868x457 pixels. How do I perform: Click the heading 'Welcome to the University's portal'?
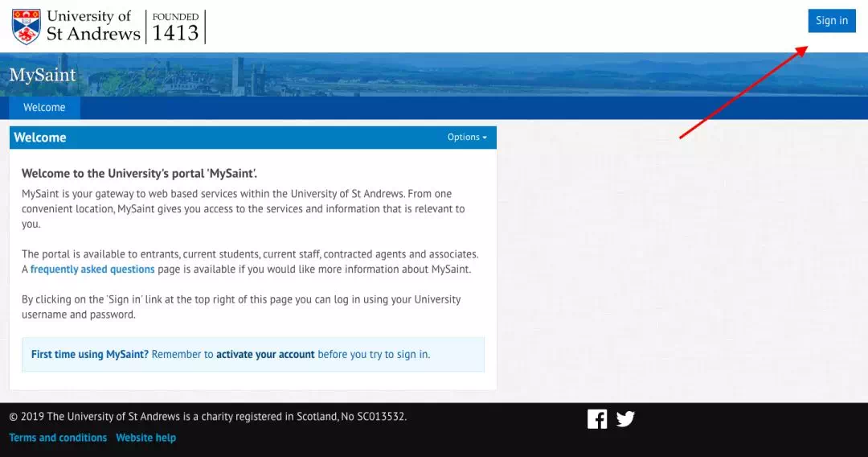140,173
